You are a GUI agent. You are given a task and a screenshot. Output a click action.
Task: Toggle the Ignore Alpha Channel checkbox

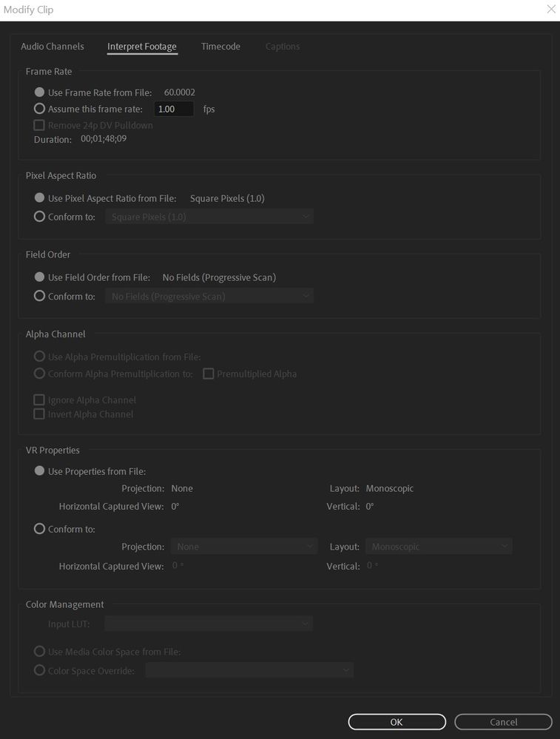40,400
